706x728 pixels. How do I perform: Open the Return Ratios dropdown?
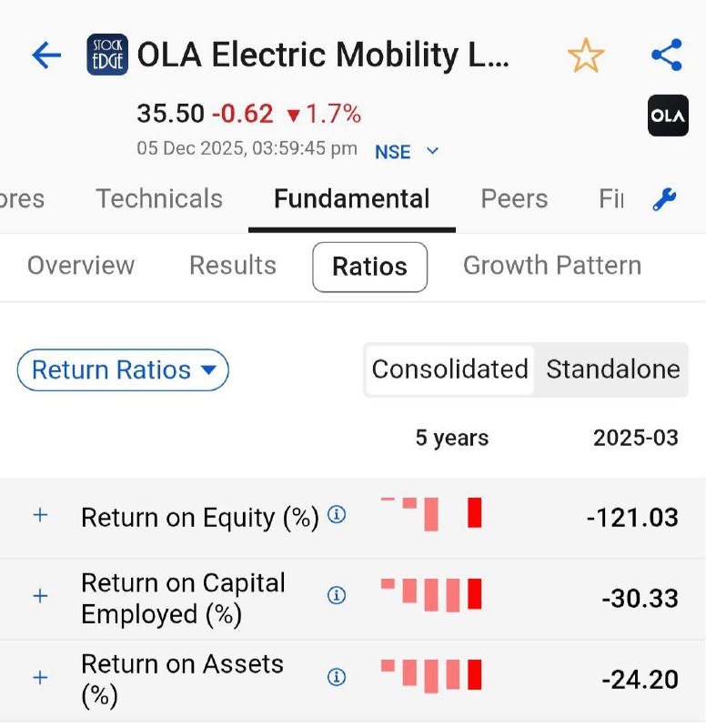tap(123, 370)
